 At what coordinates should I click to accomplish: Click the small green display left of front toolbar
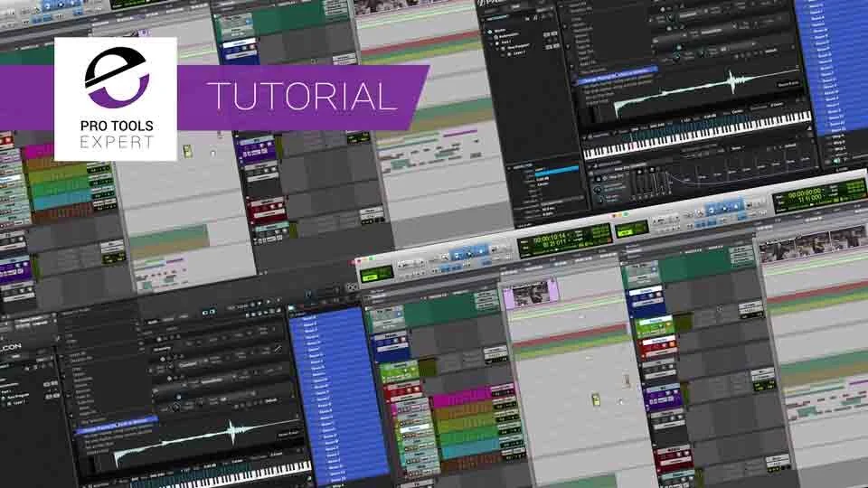click(376, 273)
